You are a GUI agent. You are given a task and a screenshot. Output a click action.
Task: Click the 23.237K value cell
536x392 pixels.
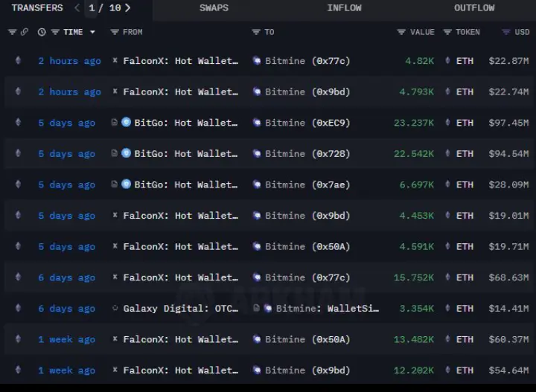(x=414, y=123)
